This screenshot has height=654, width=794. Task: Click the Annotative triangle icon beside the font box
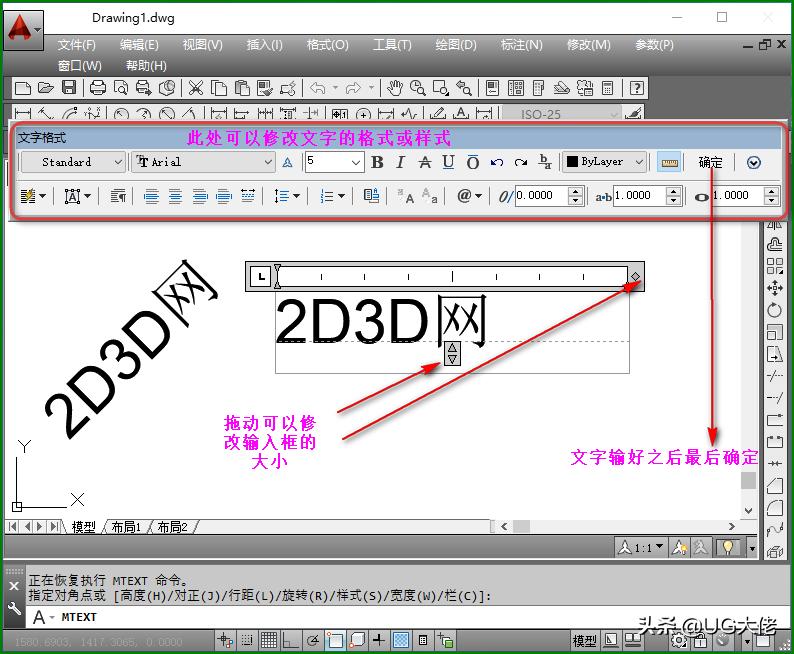coord(288,162)
